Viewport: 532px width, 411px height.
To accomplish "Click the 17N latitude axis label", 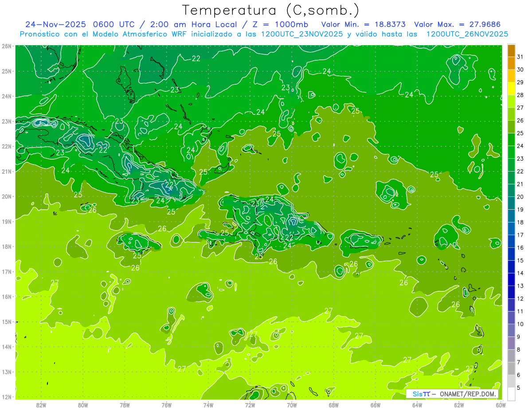I will point(7,271).
